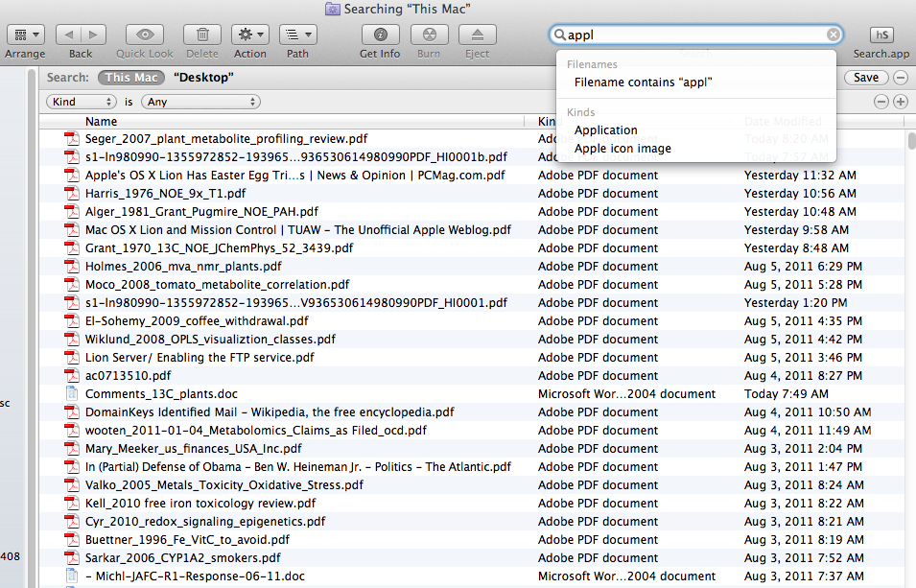Click Word icon of Michl-JAFC-R1-Response-06-11.doc

click(x=71, y=576)
